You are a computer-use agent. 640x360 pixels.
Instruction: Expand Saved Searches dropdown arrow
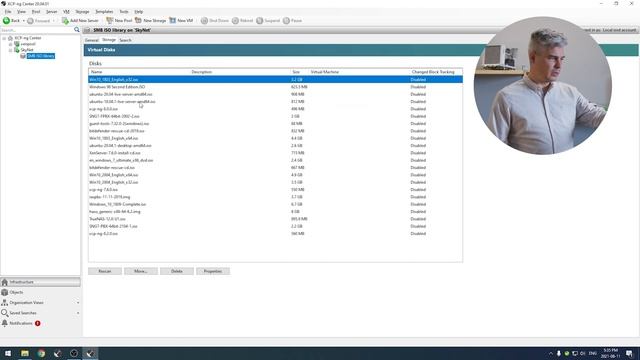coord(78,313)
